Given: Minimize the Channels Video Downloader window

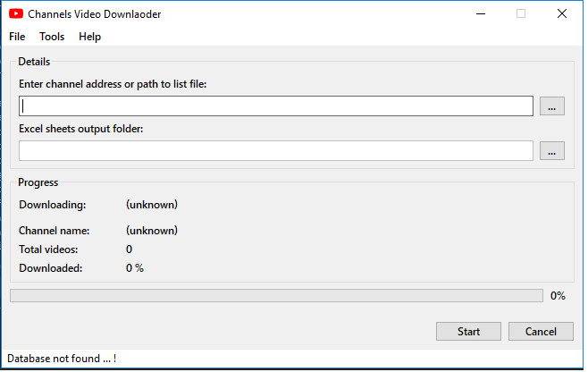Looking at the screenshot, I should pos(481,14).
